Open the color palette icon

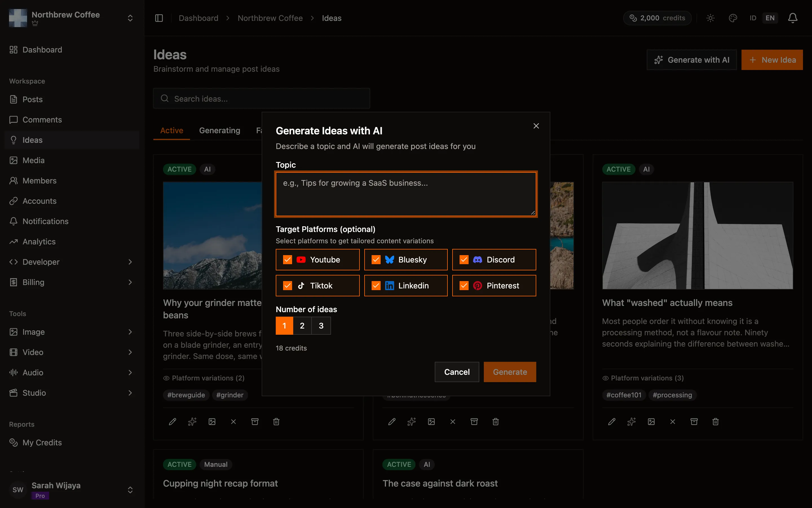point(733,18)
